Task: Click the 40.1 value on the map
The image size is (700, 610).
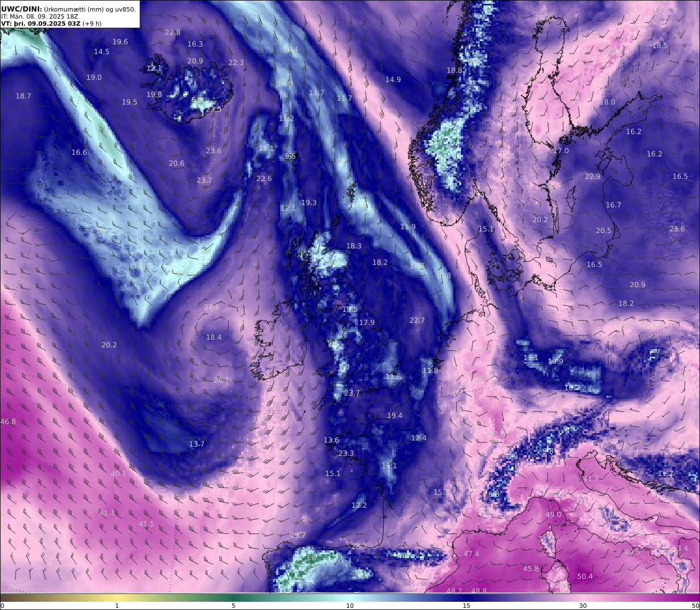Action: click(x=119, y=473)
